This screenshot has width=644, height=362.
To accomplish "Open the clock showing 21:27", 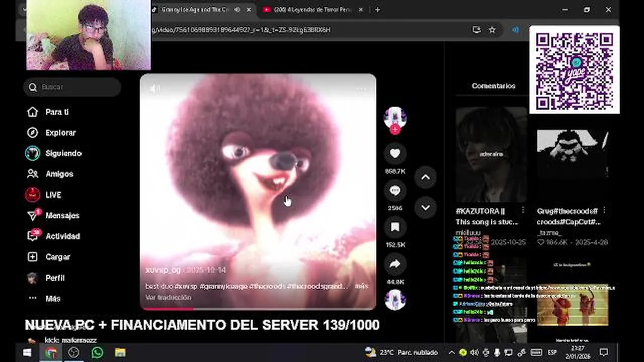I will click(x=578, y=352).
